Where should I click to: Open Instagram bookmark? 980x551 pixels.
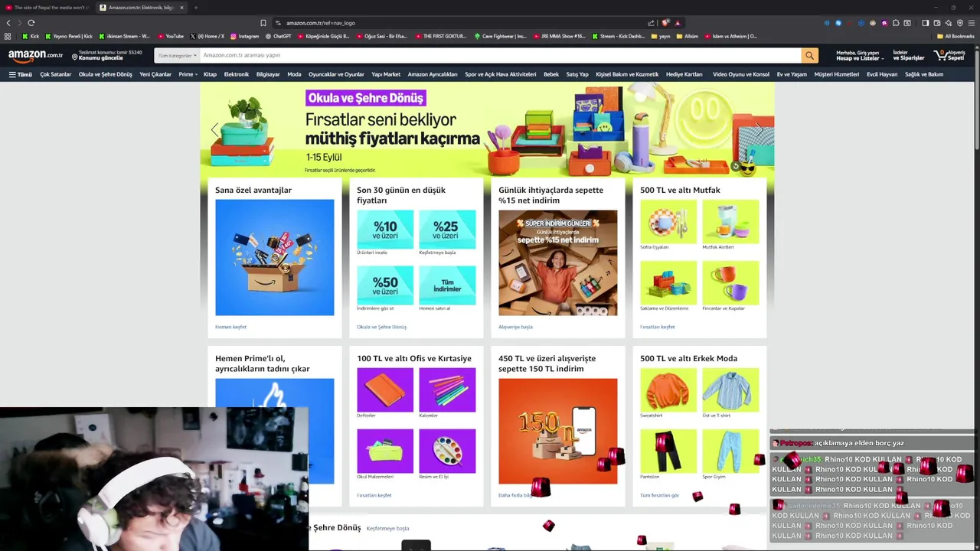[244, 36]
